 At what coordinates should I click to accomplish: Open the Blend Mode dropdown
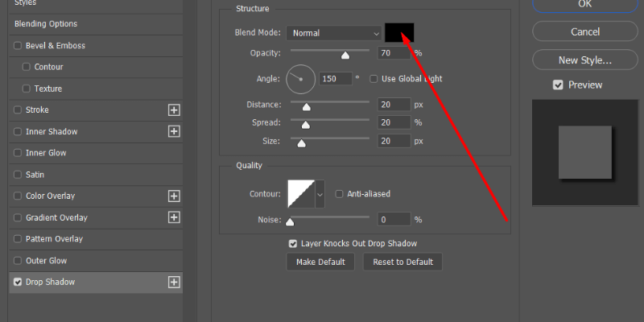pyautogui.click(x=334, y=33)
